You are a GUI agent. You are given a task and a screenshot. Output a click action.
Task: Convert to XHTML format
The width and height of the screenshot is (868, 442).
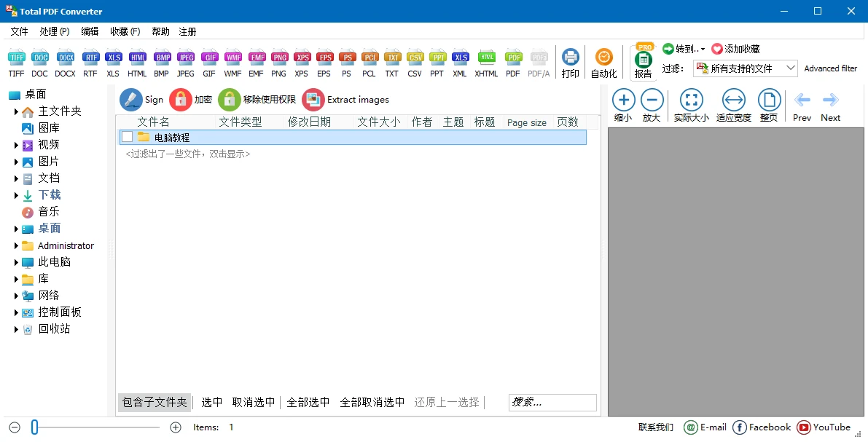point(486,63)
